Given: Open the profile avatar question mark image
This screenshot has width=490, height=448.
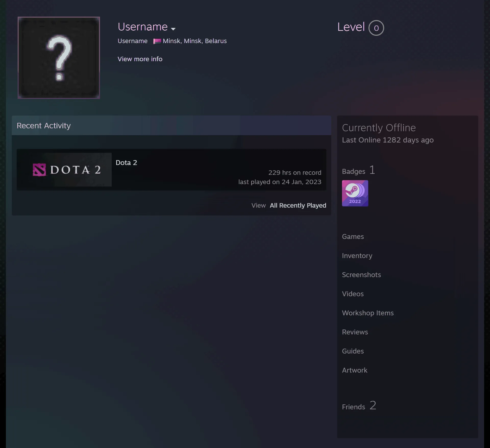Looking at the screenshot, I should coord(59,58).
